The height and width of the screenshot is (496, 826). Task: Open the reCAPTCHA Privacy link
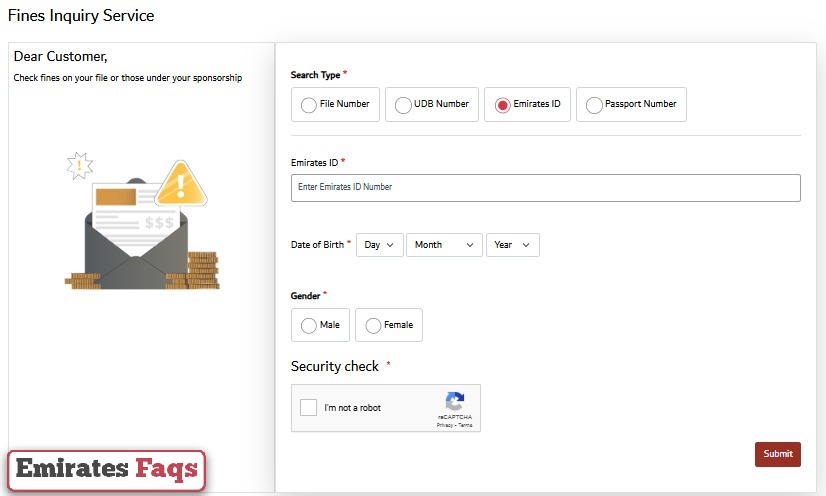444,425
